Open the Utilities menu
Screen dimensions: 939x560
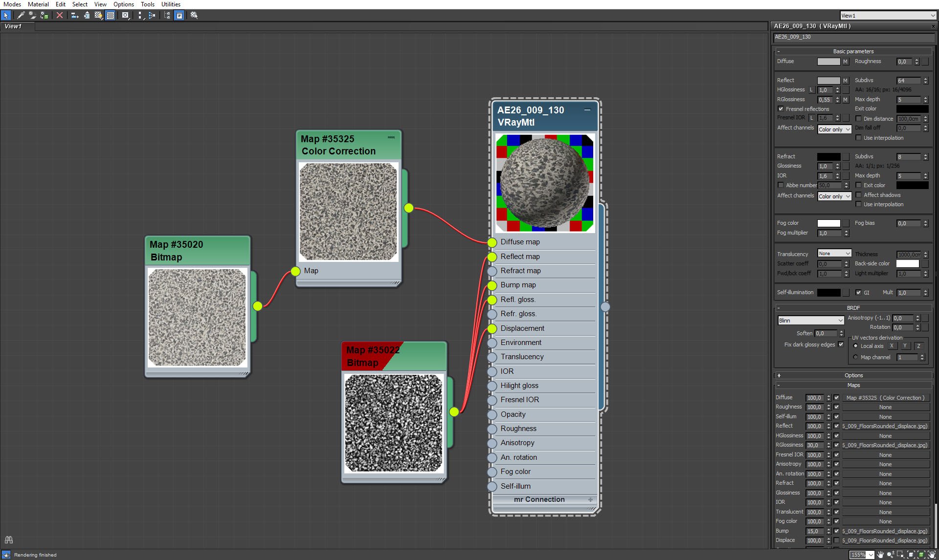[x=172, y=5]
